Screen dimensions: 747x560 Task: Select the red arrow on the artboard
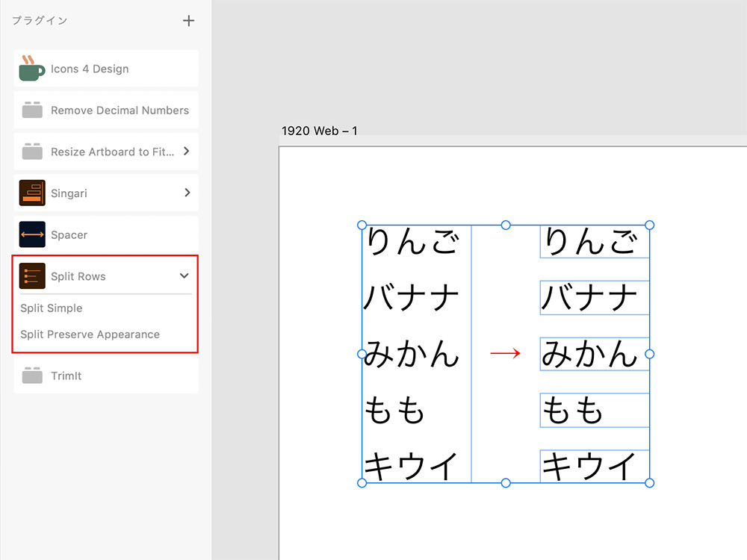click(x=505, y=354)
